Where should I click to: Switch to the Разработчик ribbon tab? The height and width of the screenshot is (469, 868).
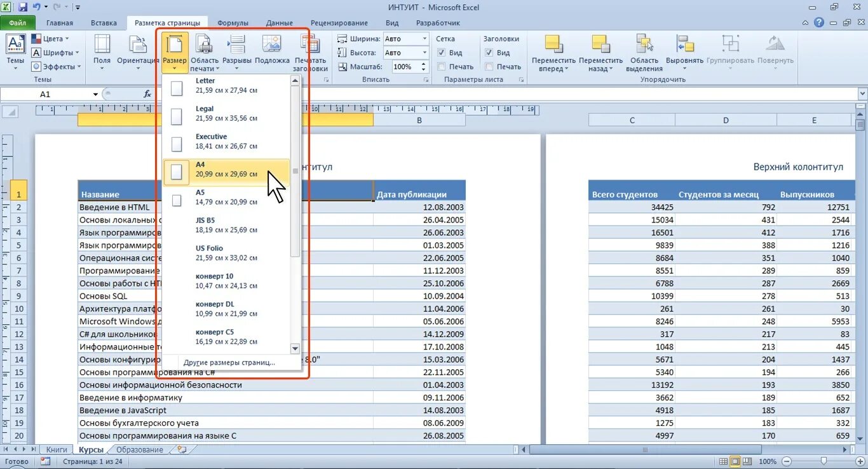438,23
